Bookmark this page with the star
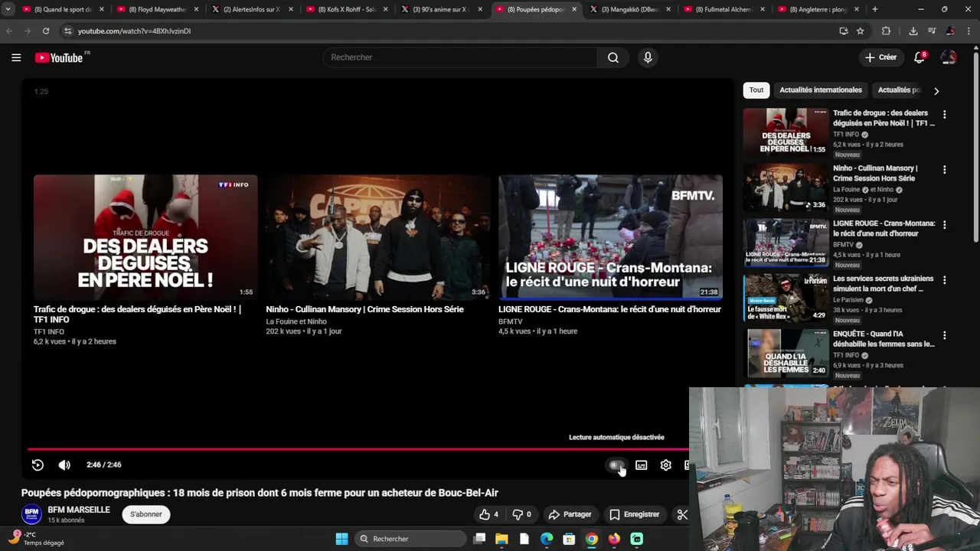 tap(861, 31)
